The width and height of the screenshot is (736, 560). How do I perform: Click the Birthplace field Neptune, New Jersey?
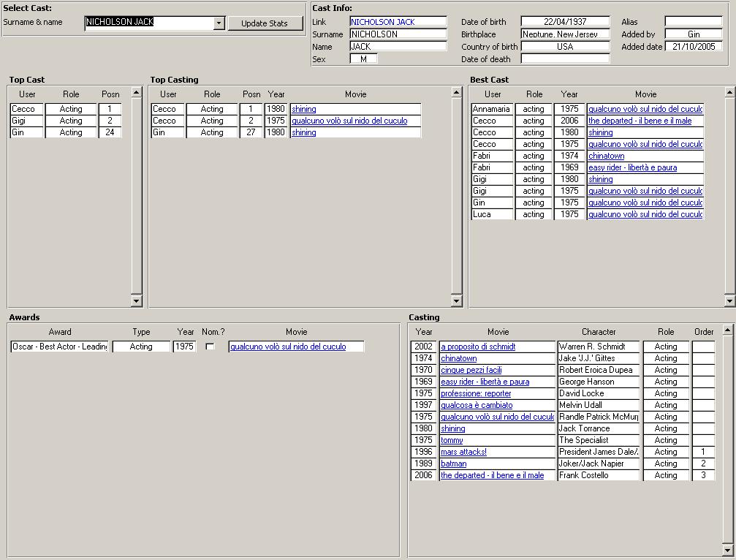[565, 34]
